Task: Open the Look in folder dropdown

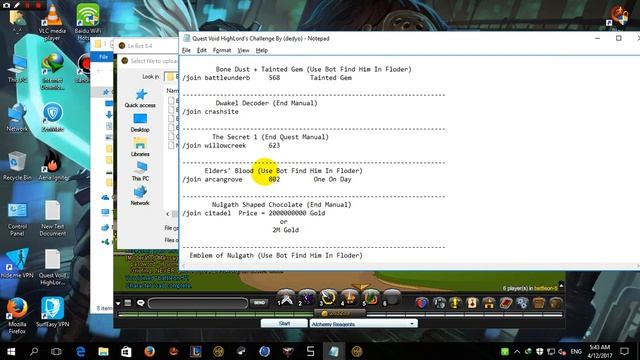Action: tap(171, 77)
